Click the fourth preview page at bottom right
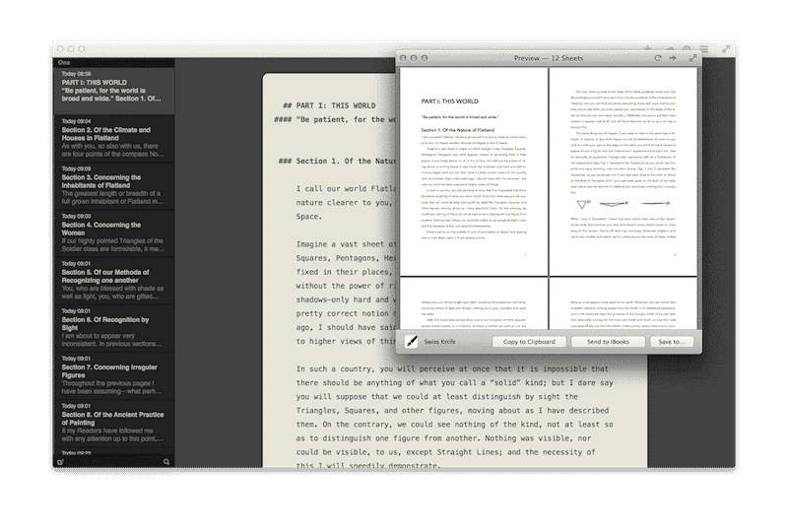The width and height of the screenshot is (788, 532). 624,303
